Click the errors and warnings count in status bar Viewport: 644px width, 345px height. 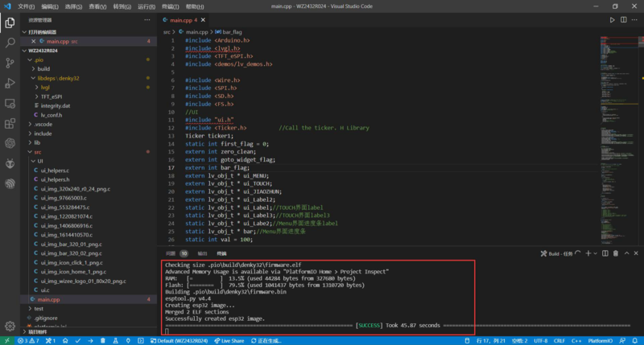[28, 341]
